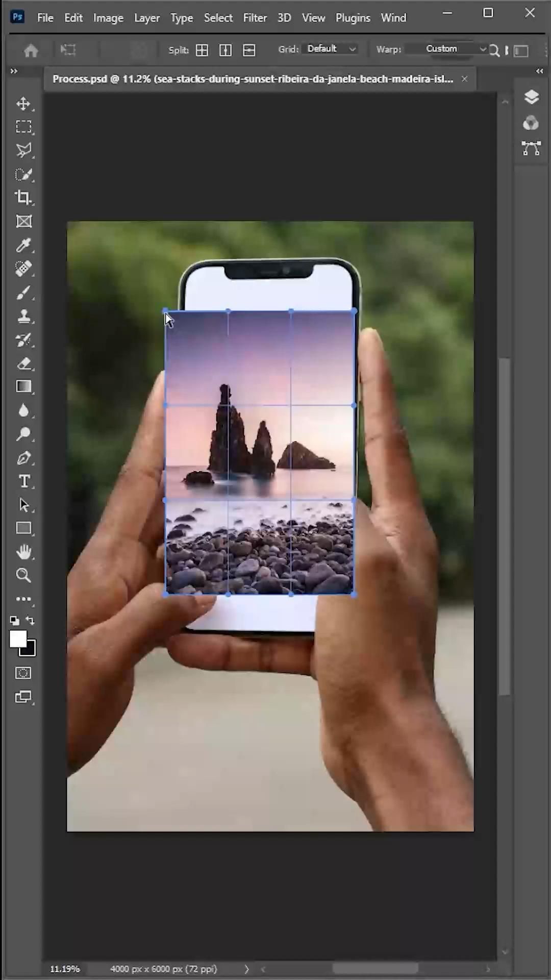
Task: Click the black background color swatch
Action: [x=30, y=651]
